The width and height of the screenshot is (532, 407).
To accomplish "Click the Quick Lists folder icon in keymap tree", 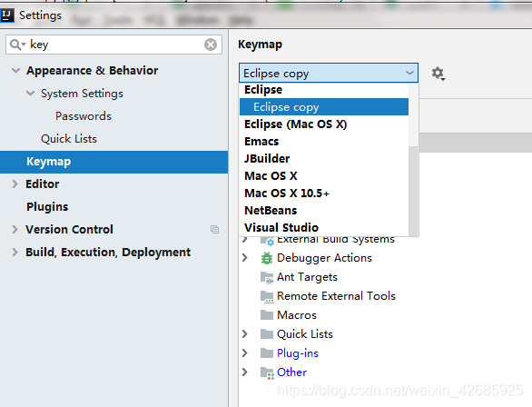I will [267, 334].
